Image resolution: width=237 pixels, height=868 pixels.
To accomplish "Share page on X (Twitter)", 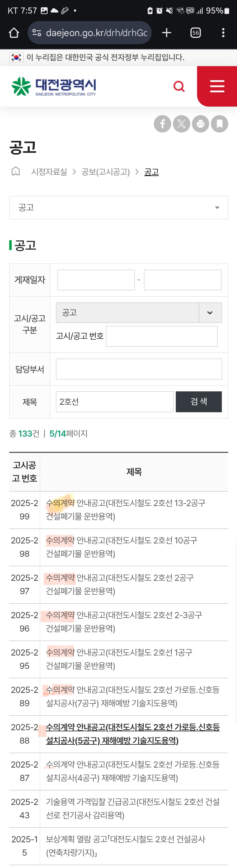I will click(x=181, y=124).
